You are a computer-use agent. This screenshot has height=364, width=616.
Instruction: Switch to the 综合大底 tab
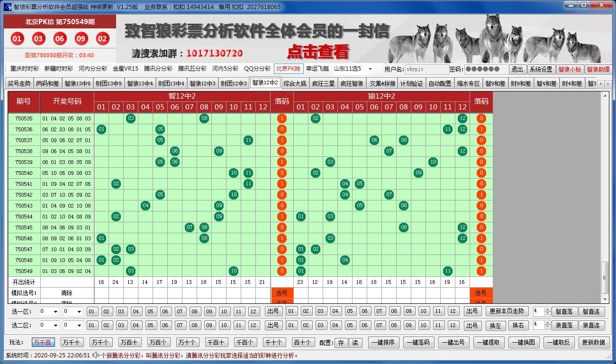pos(295,84)
